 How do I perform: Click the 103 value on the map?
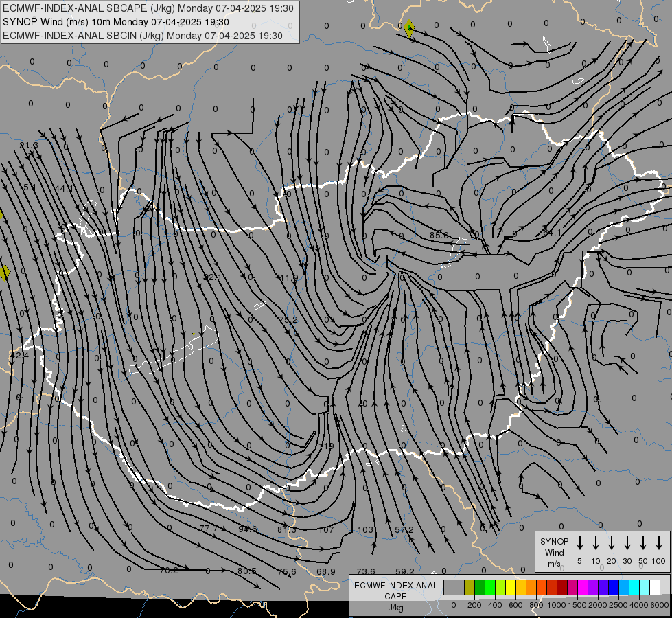pos(366,529)
